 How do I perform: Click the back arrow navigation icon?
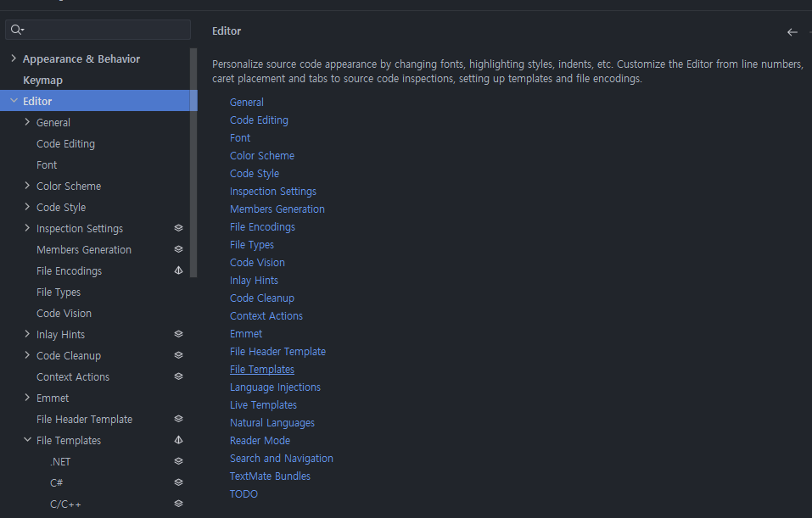click(792, 32)
